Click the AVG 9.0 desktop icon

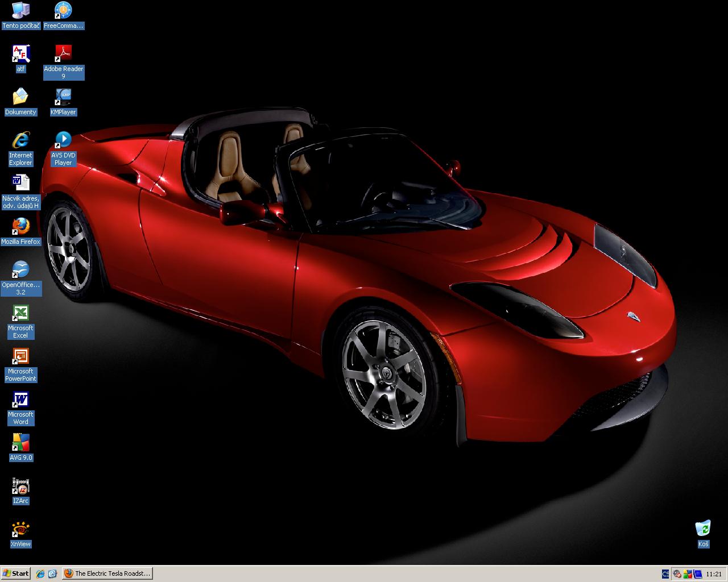tap(20, 442)
